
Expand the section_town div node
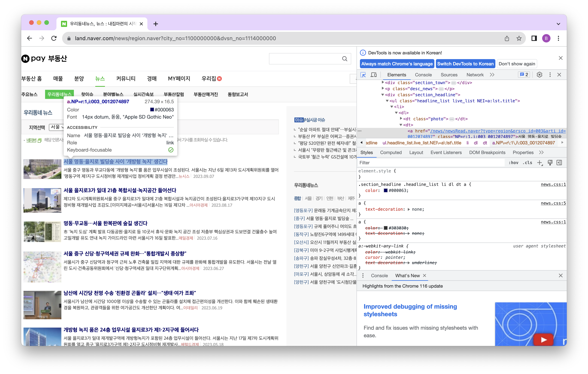point(383,83)
